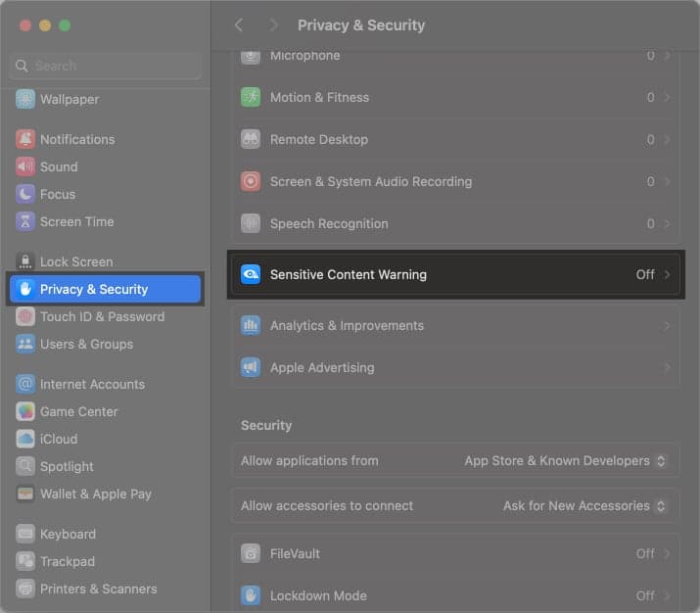The height and width of the screenshot is (613, 700).
Task: Open Touch ID & Password fingerprint icon
Action: (25, 316)
